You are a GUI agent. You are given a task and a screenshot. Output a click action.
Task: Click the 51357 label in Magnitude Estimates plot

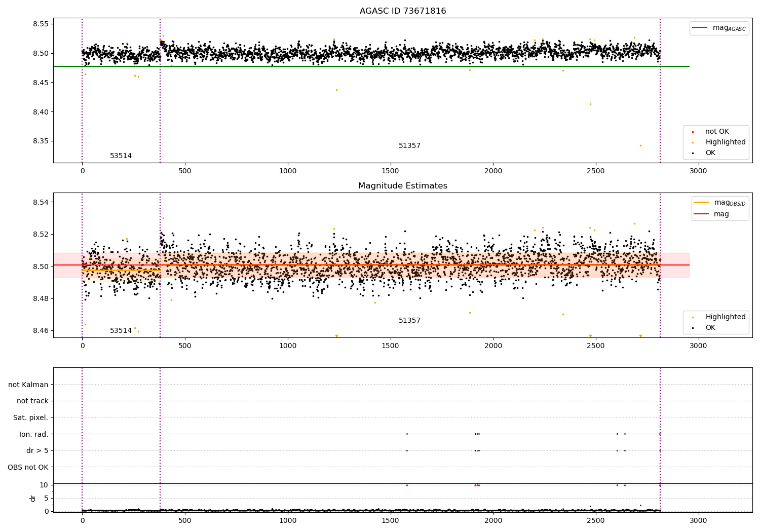click(409, 321)
